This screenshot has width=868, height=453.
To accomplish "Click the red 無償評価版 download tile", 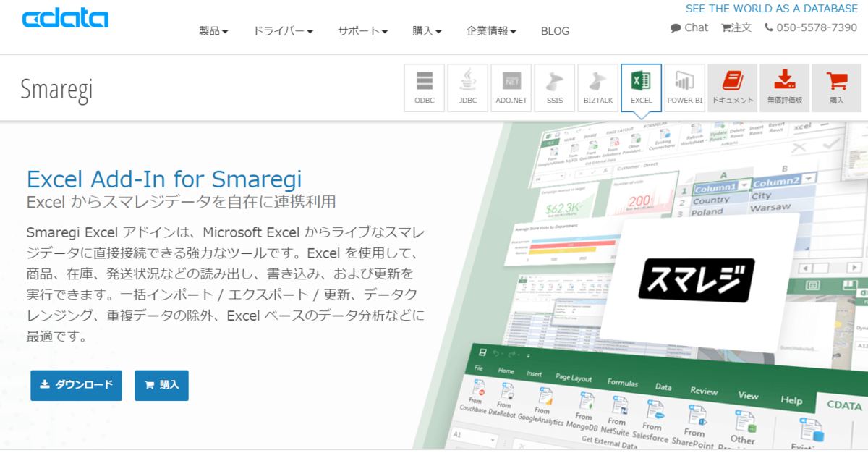I will (x=785, y=88).
